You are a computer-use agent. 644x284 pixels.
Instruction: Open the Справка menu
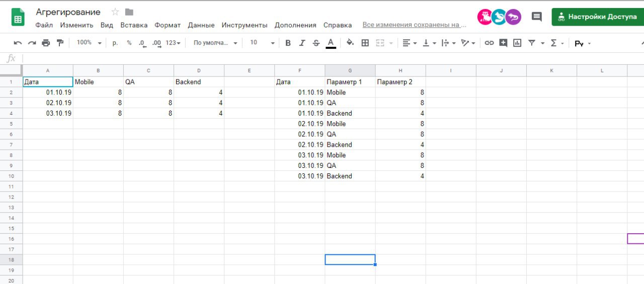coord(338,25)
